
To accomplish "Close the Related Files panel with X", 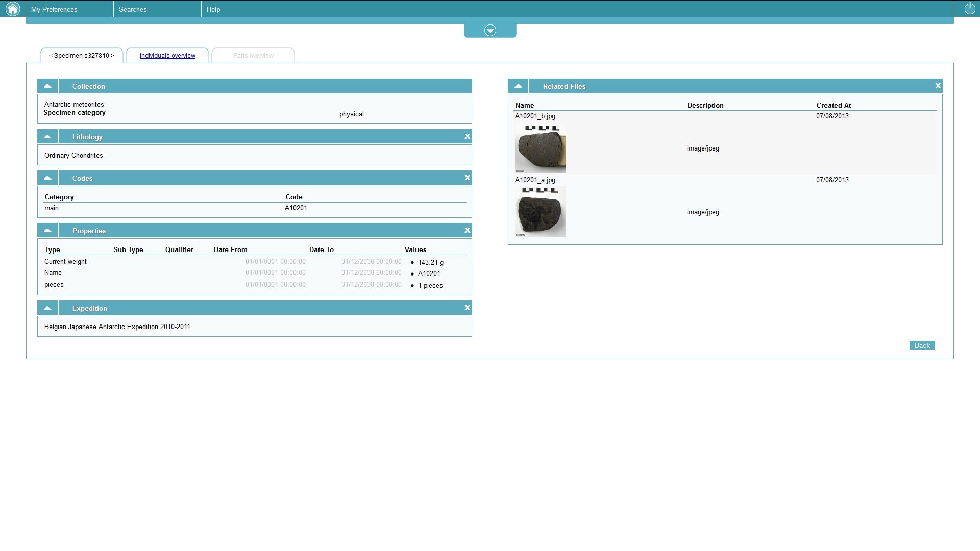I will click(938, 86).
